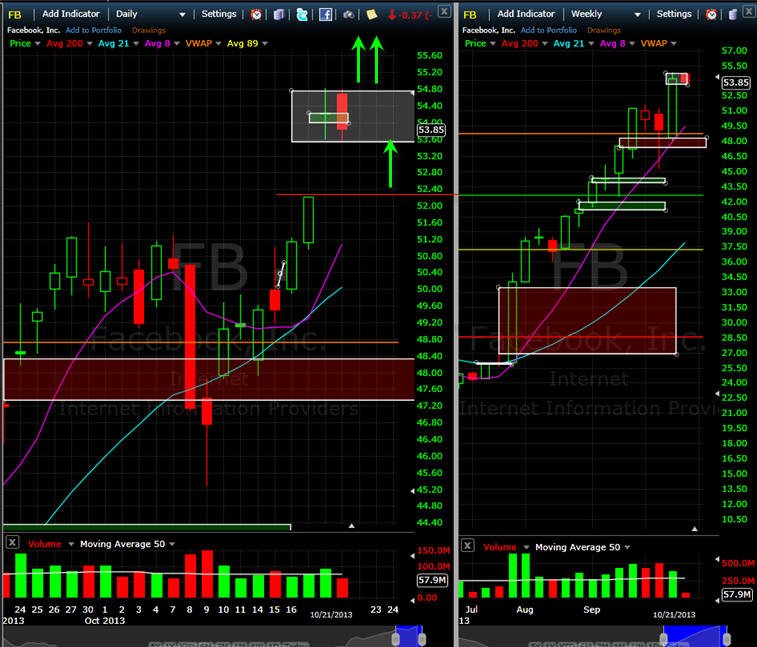Screen dimensions: 757x647
Task: Open the yellow sticky note icon
Action: pos(372,14)
